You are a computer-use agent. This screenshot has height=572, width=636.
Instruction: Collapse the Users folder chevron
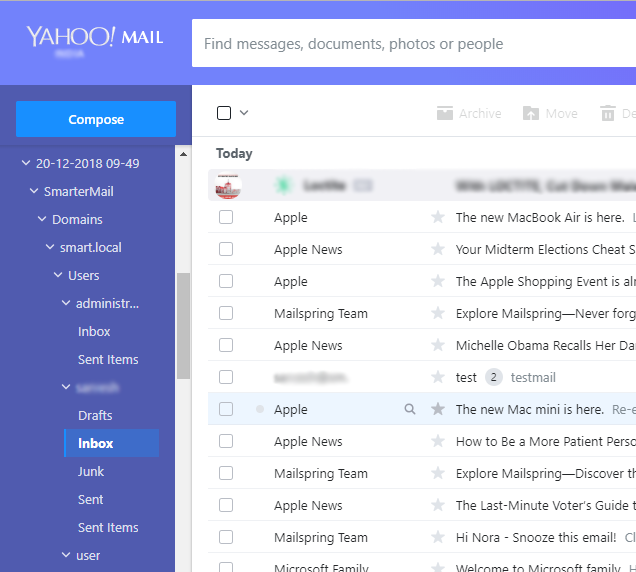click(x=58, y=275)
